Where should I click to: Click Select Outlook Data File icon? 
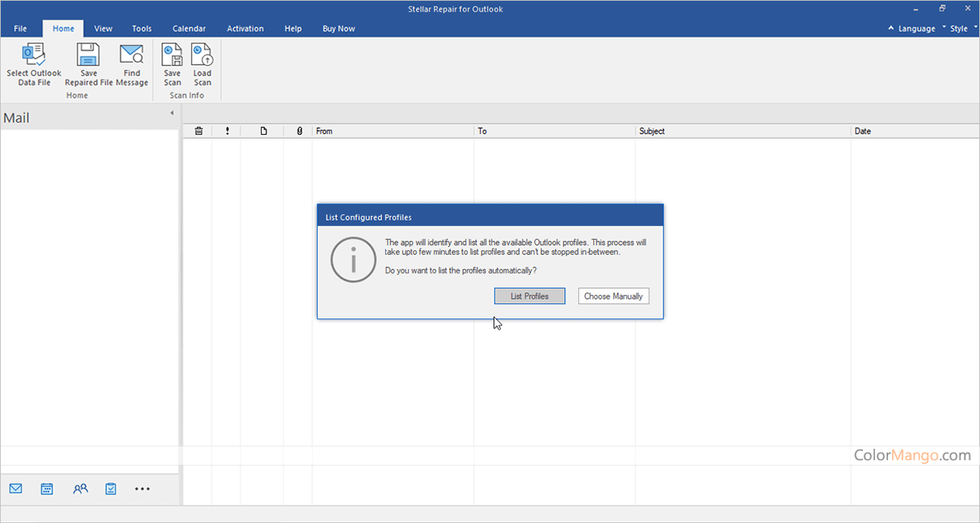pos(34,55)
